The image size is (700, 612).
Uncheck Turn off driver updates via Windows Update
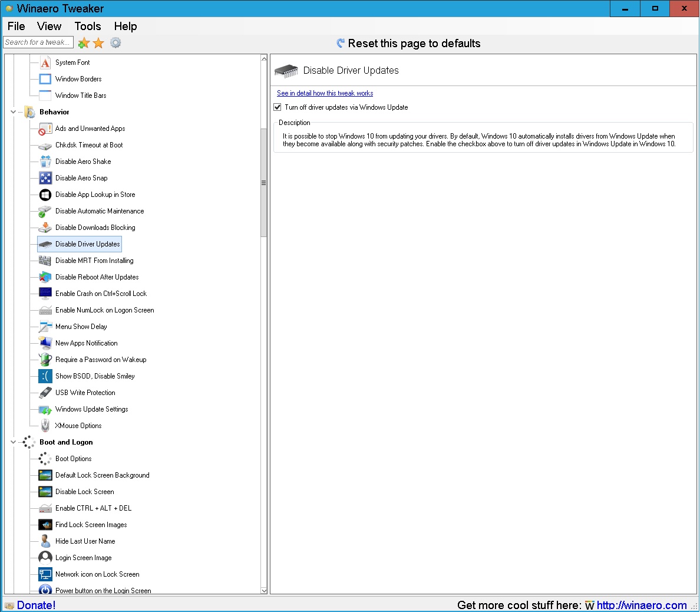pos(278,108)
